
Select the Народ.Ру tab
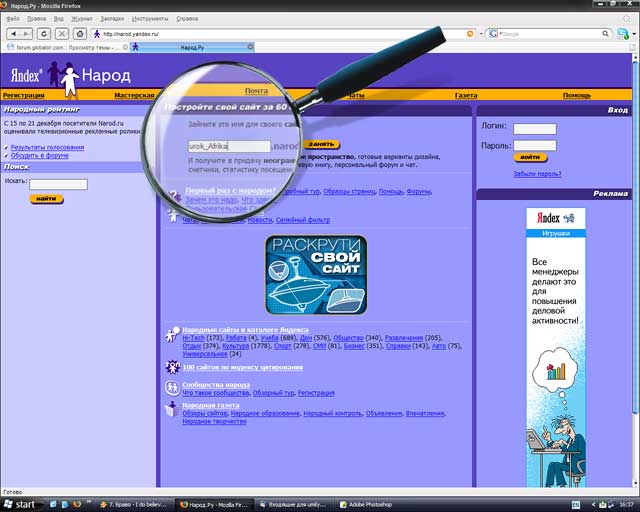[192, 47]
